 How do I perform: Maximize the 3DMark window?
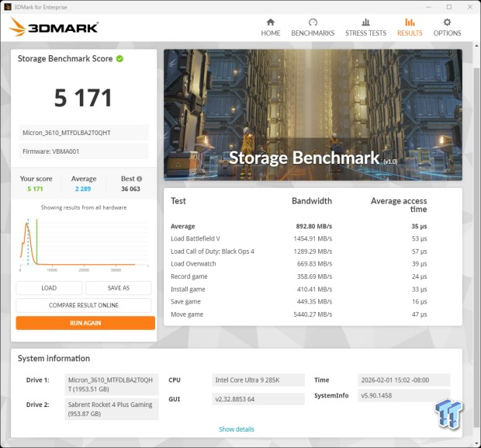point(448,6)
